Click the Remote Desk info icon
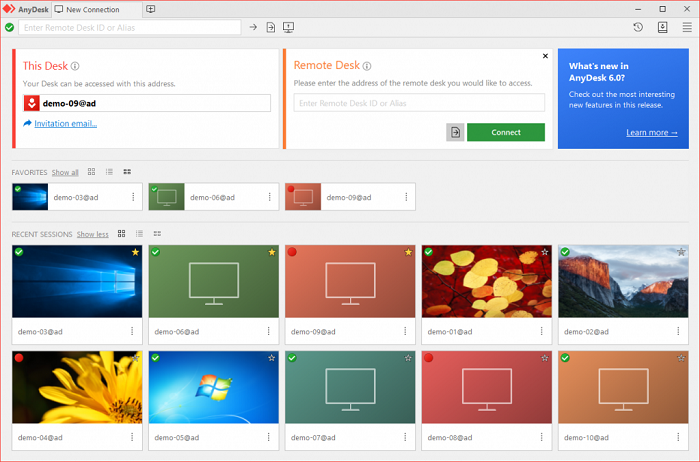700x462 pixels. pos(367,66)
